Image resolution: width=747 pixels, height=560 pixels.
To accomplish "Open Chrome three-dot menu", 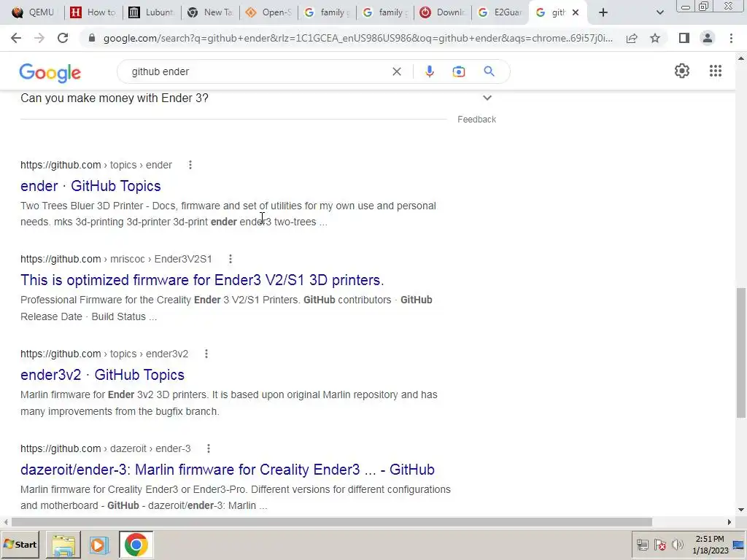I will 731,38.
